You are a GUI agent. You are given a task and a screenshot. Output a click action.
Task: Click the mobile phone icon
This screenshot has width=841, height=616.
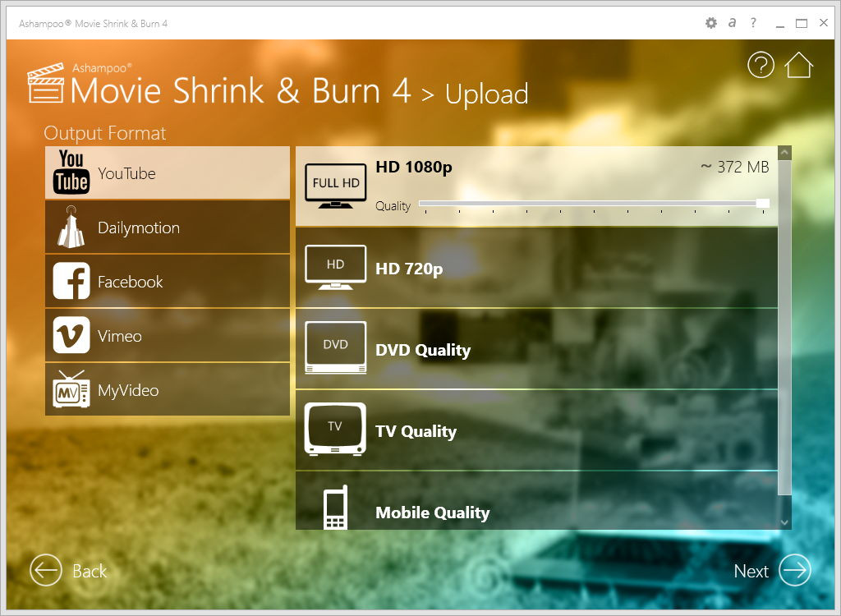click(335, 507)
